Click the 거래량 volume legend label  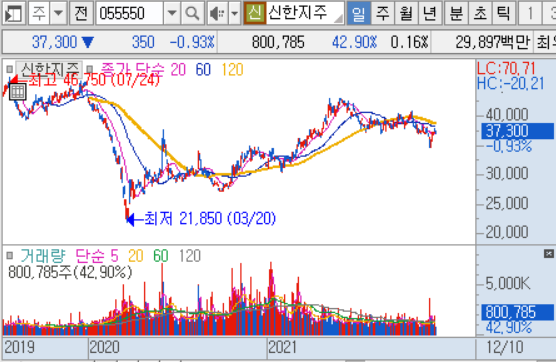click(43, 256)
